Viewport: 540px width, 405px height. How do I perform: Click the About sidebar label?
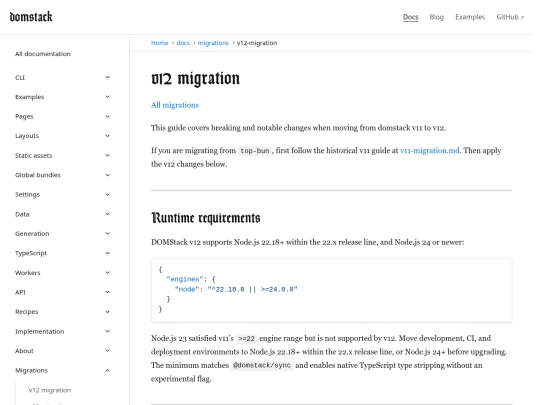[24, 351]
